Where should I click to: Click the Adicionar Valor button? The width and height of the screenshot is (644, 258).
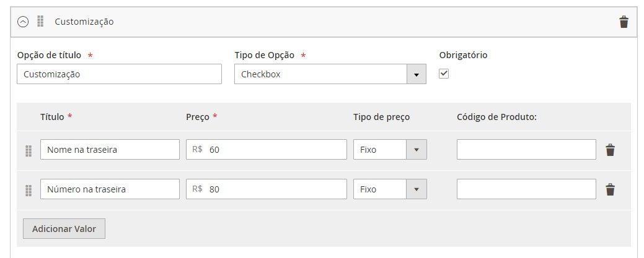point(64,228)
